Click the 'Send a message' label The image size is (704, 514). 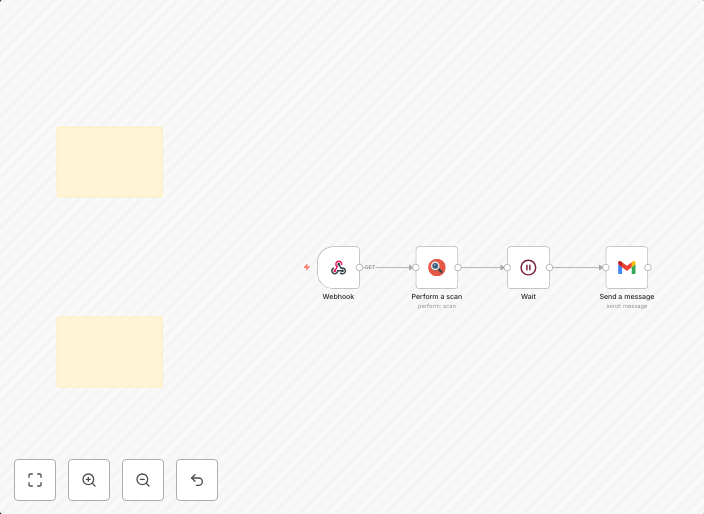click(627, 297)
